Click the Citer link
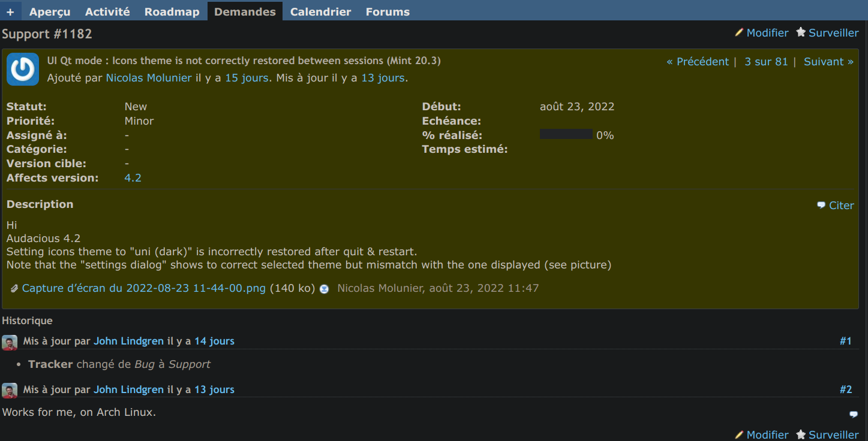This screenshot has height=441, width=868. [841, 206]
